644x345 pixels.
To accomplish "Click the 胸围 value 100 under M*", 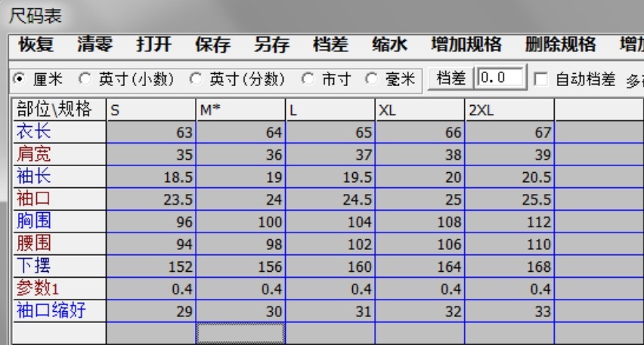I will (240, 221).
